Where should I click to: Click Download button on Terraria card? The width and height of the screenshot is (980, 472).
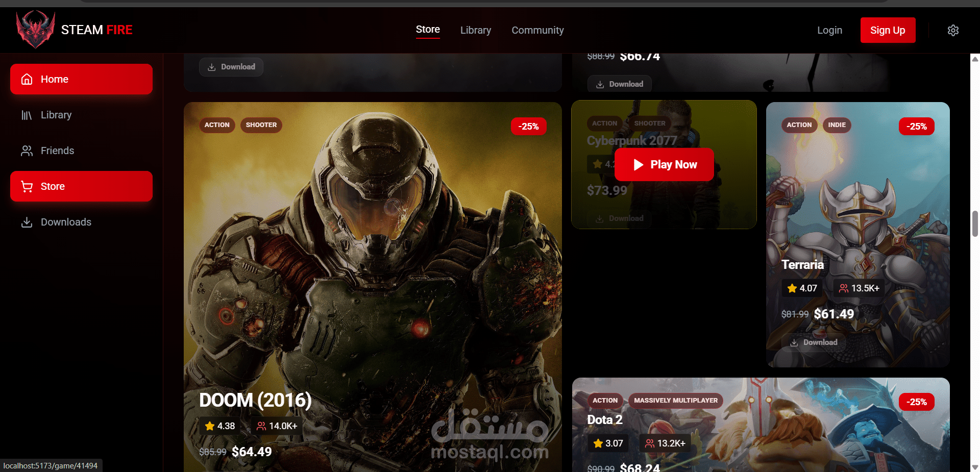tap(814, 342)
